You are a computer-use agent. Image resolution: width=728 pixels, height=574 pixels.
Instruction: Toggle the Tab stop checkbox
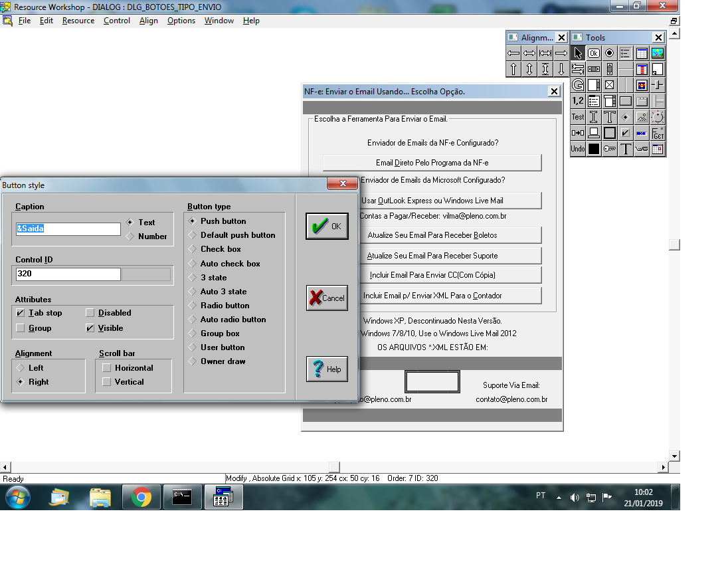point(21,313)
